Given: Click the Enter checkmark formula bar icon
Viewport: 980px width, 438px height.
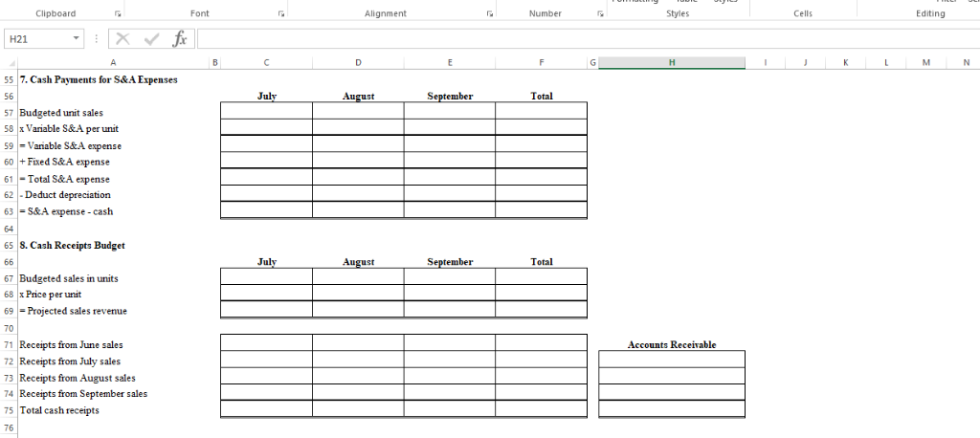Looking at the screenshot, I should [151, 39].
